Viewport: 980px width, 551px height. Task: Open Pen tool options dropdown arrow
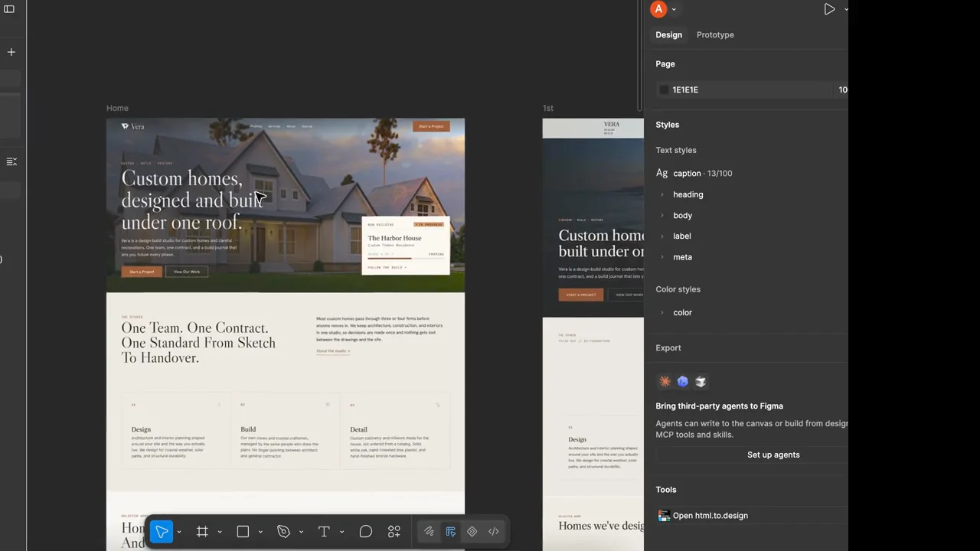(301, 532)
